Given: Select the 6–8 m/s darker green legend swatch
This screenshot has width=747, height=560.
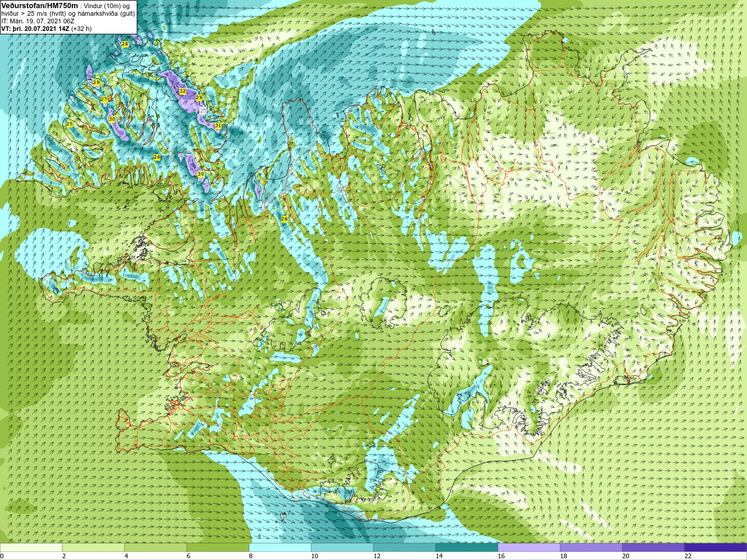Looking at the screenshot, I should point(218,548).
